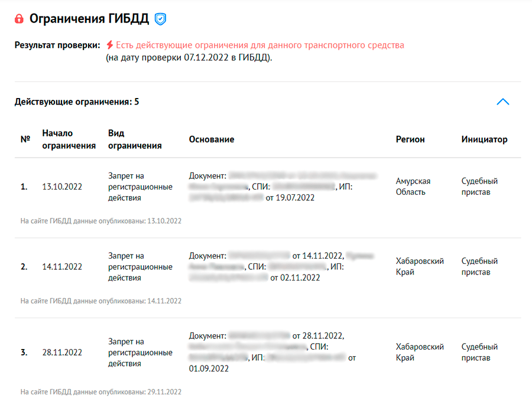Click the Действующие ограничения: 5 label
Viewport: 532px width, 411px height.
click(x=77, y=102)
